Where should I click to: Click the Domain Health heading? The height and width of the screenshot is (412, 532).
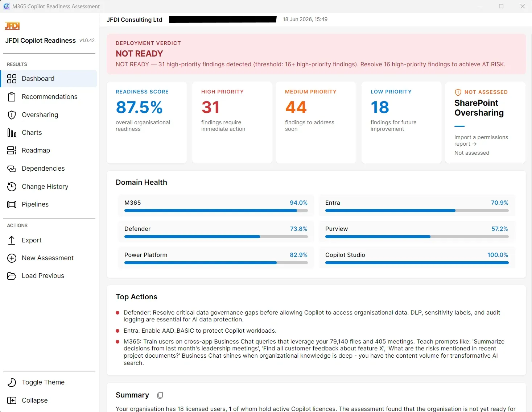(x=141, y=182)
